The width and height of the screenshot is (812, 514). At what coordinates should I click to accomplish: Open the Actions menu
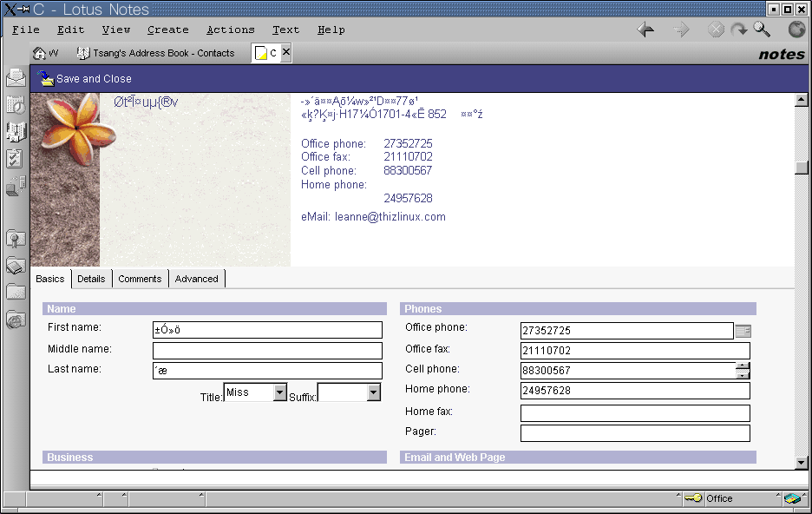(230, 30)
